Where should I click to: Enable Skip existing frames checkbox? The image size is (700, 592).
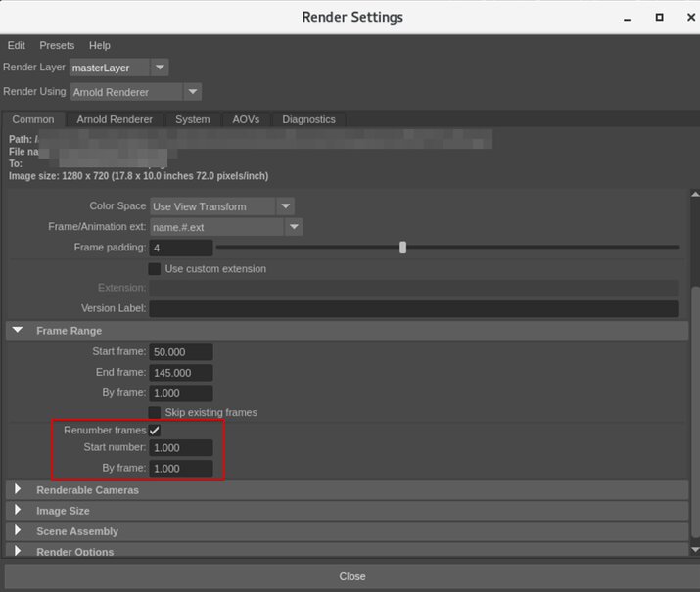point(155,413)
